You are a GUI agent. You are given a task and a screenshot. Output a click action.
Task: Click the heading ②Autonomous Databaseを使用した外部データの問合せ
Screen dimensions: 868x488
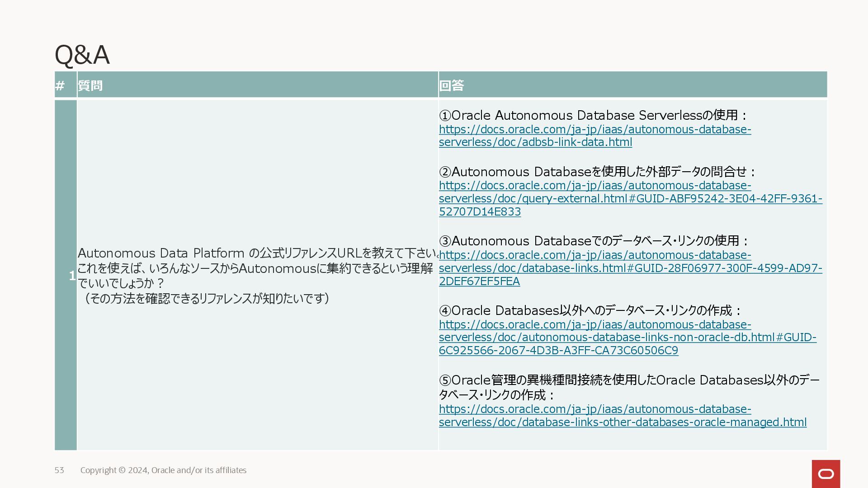point(597,172)
